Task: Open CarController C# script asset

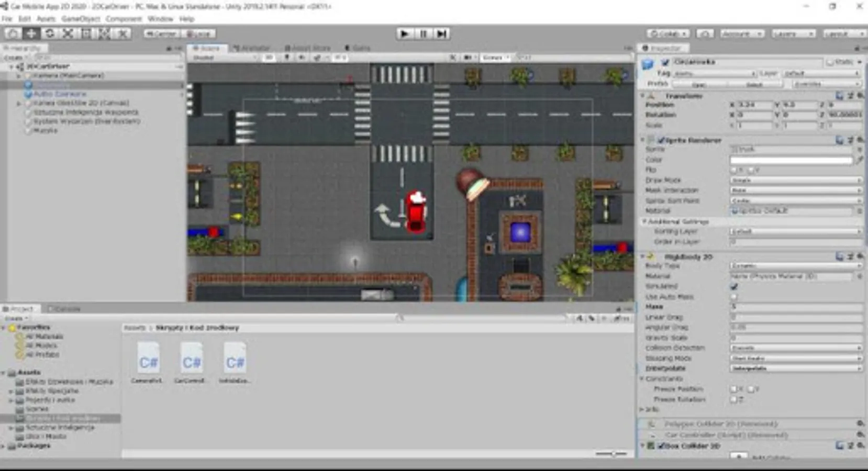Action: 191,363
